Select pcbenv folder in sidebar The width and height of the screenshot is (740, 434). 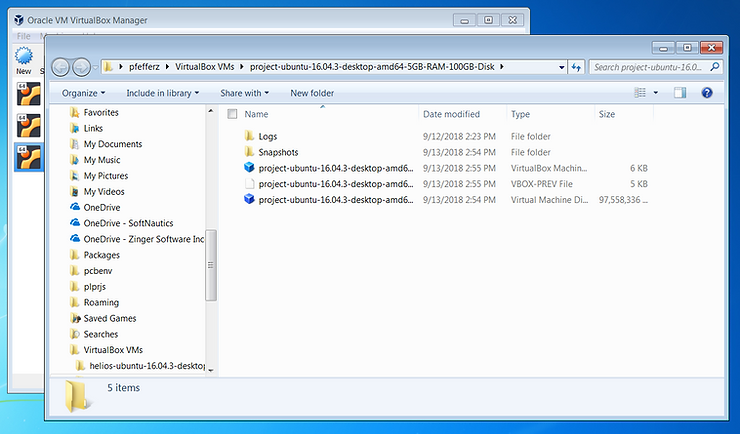[98, 270]
